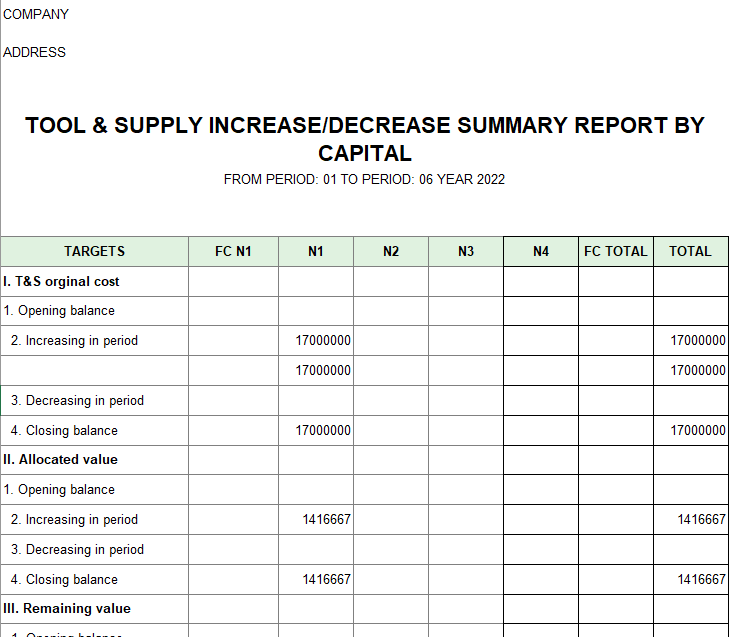The image size is (740, 637).
Task: Click '3. Decreasing in period' under Allocated value
Action: [77, 549]
